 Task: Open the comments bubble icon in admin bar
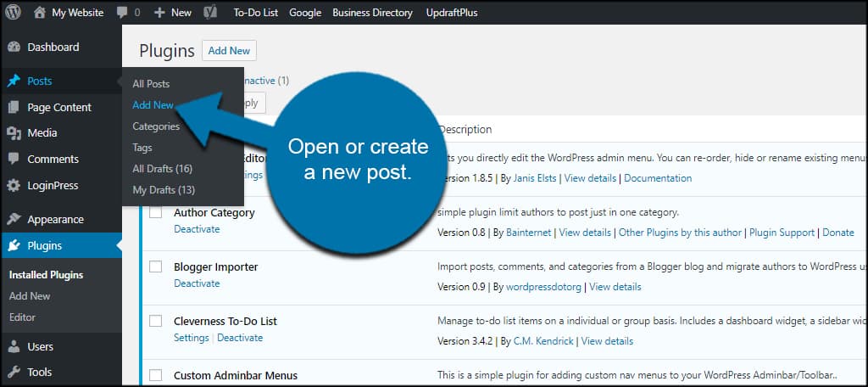point(122,13)
